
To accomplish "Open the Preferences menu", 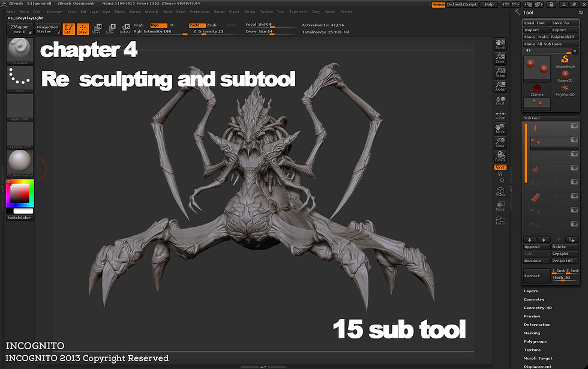I will [200, 12].
